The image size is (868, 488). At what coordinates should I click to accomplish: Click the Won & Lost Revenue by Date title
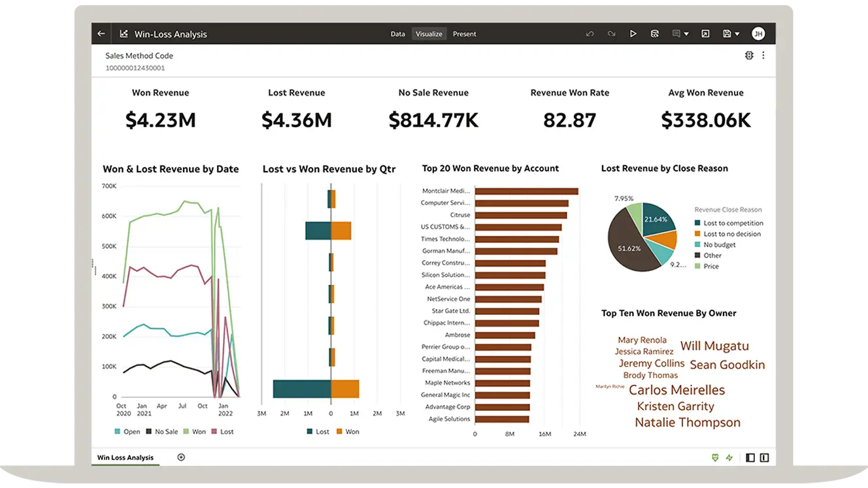[171, 169]
